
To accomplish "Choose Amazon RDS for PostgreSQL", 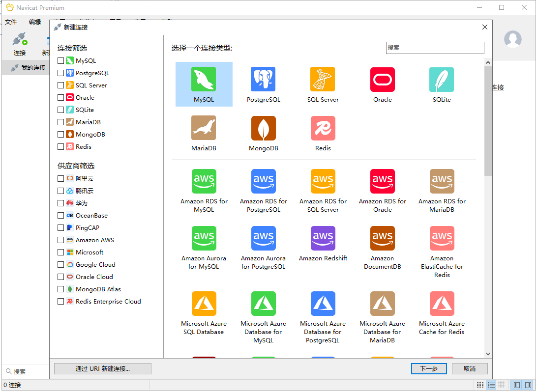I will tap(263, 181).
